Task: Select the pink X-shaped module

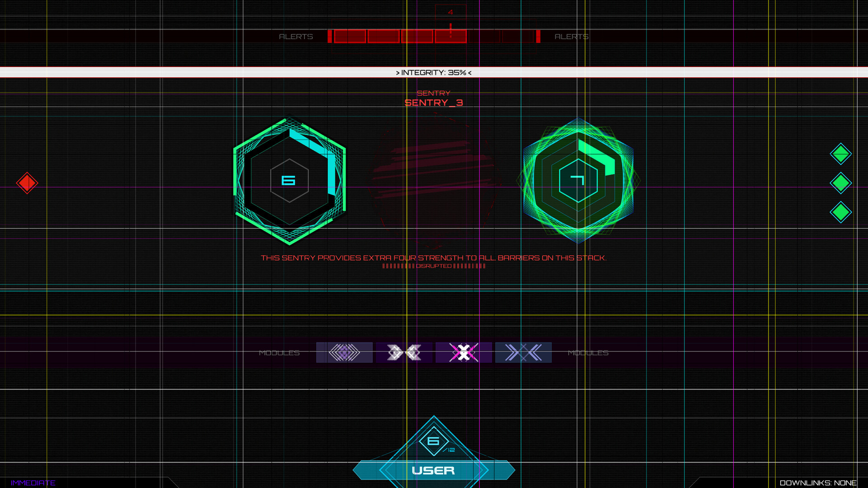Action: pos(463,352)
